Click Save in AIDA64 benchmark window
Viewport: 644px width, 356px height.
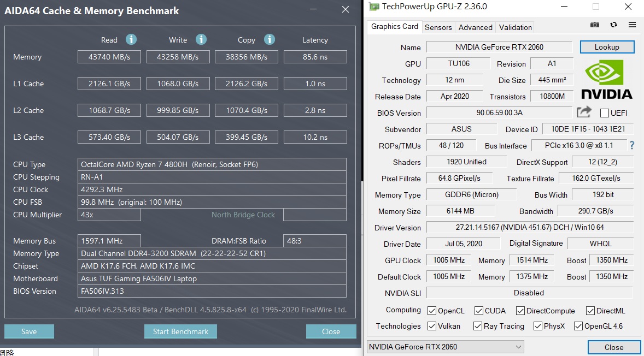29,331
